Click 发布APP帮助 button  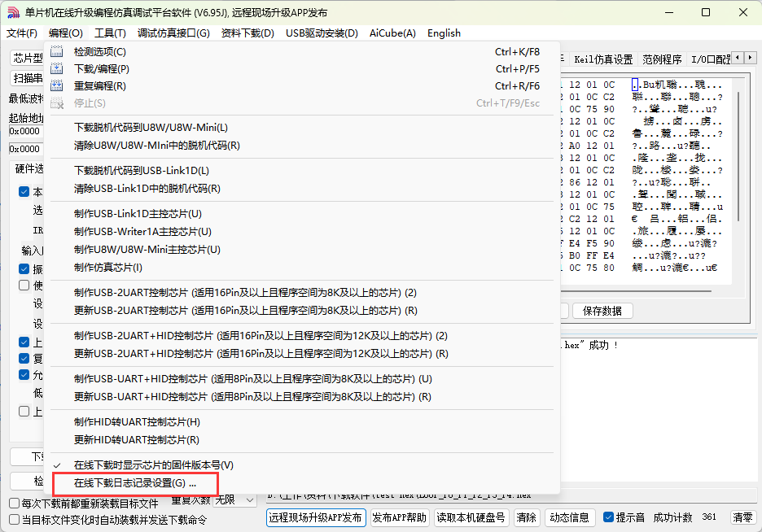[400, 518]
